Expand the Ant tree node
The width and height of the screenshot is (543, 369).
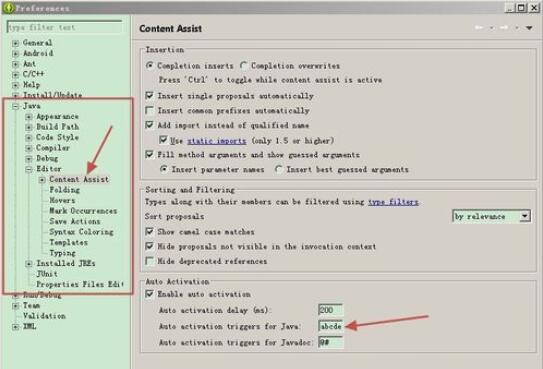[16, 64]
